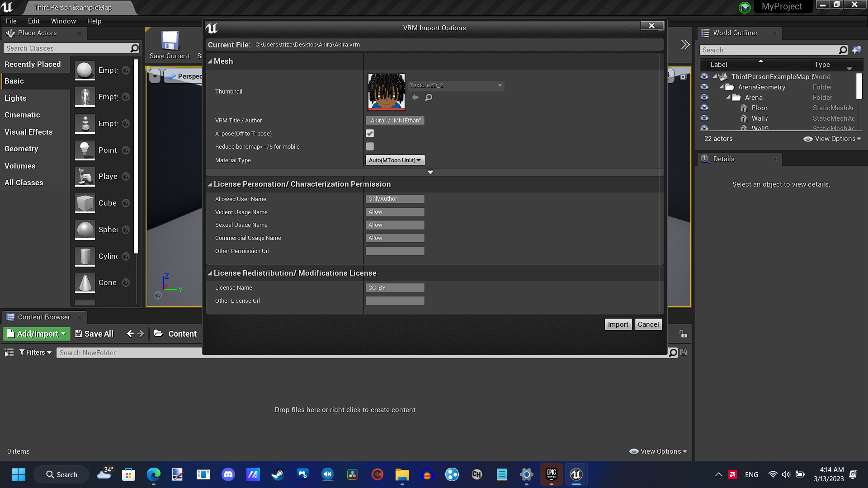Cancel the VRM import
Screen dimensions: 868x488
tap(648, 324)
